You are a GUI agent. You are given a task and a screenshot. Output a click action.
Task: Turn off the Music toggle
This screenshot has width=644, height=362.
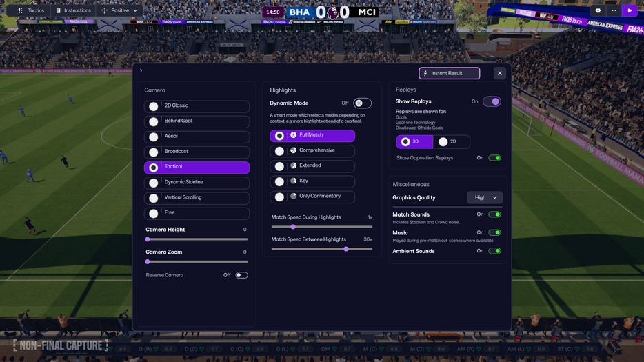494,232
